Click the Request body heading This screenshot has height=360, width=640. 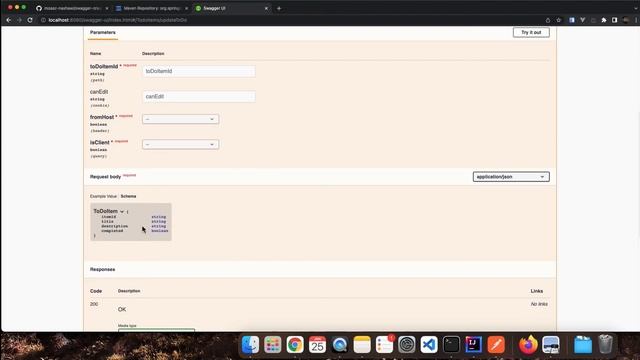pyautogui.click(x=105, y=177)
